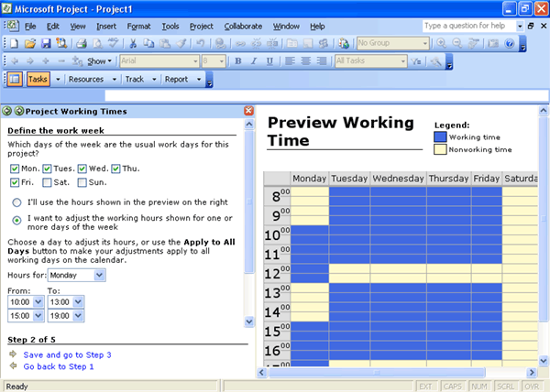Open the View menu
The image size is (550, 392).
pyautogui.click(x=78, y=27)
